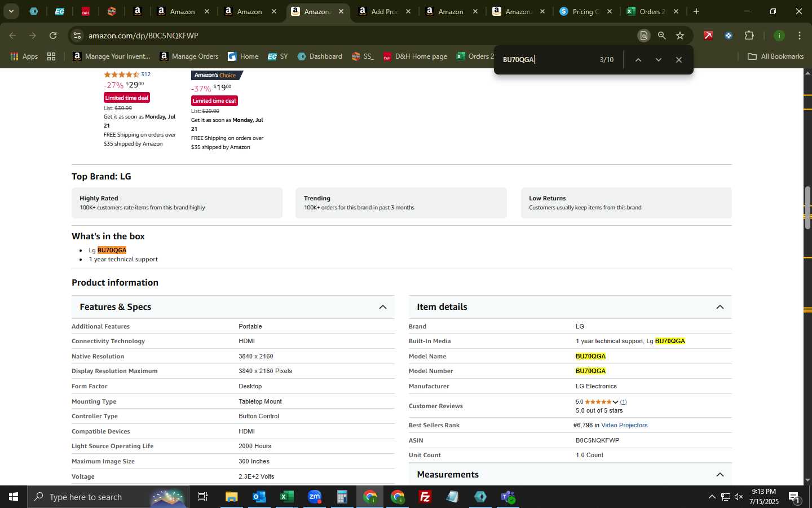Click the $29 Limited time deal badge
The image size is (812, 508).
pyautogui.click(x=127, y=98)
